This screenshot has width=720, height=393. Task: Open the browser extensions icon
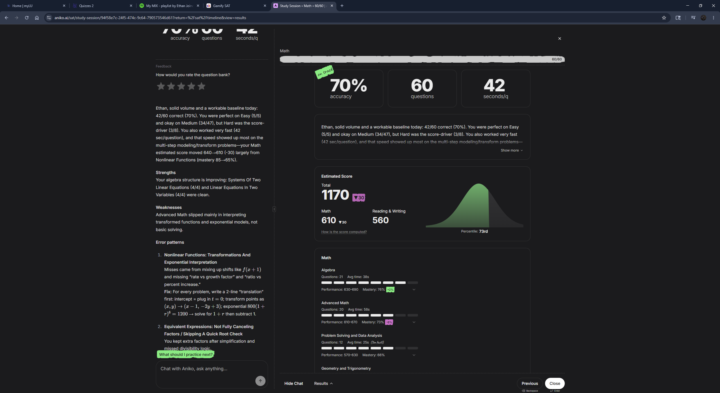point(678,17)
